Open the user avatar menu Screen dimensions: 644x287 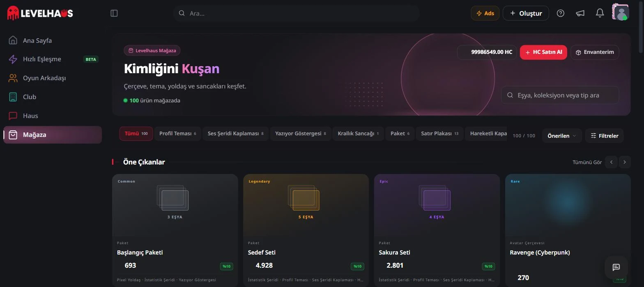620,12
